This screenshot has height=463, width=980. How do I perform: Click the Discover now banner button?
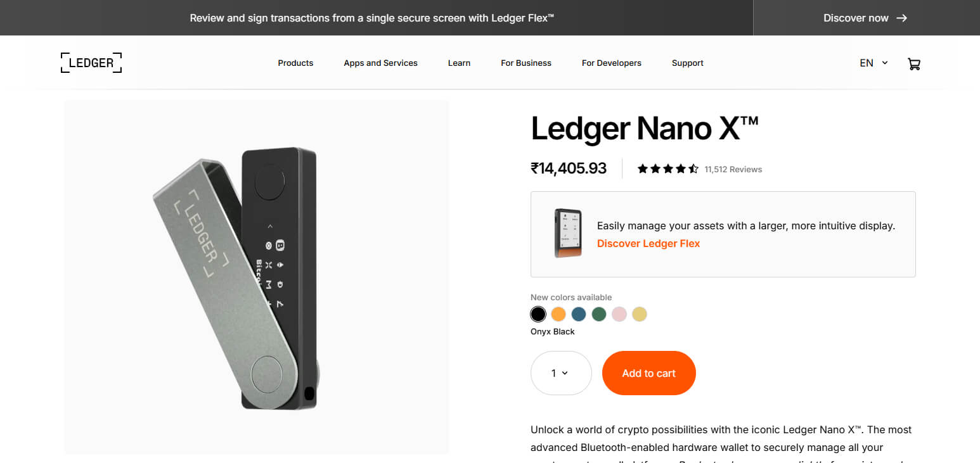[x=855, y=18]
